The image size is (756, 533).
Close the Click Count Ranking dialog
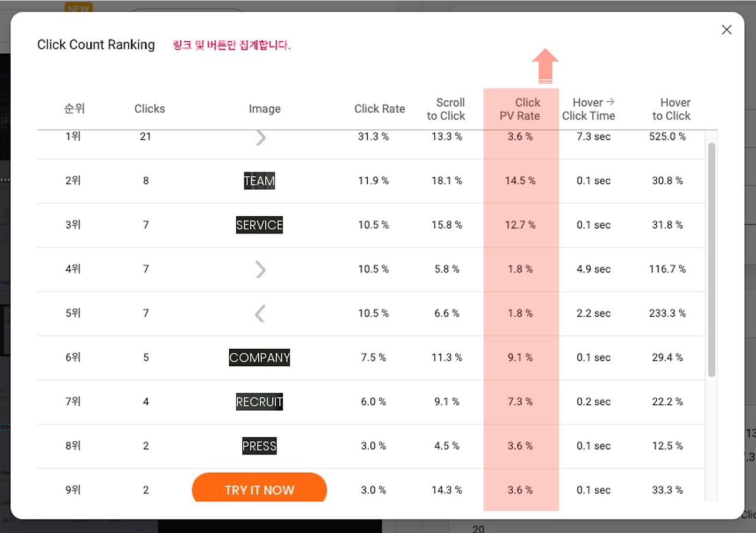pyautogui.click(x=726, y=30)
